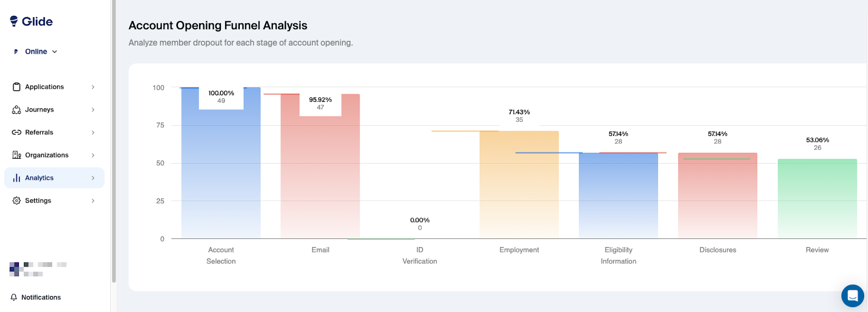Click the Account Selection blue bar
Screen dimensions: 868x312
[221, 173]
